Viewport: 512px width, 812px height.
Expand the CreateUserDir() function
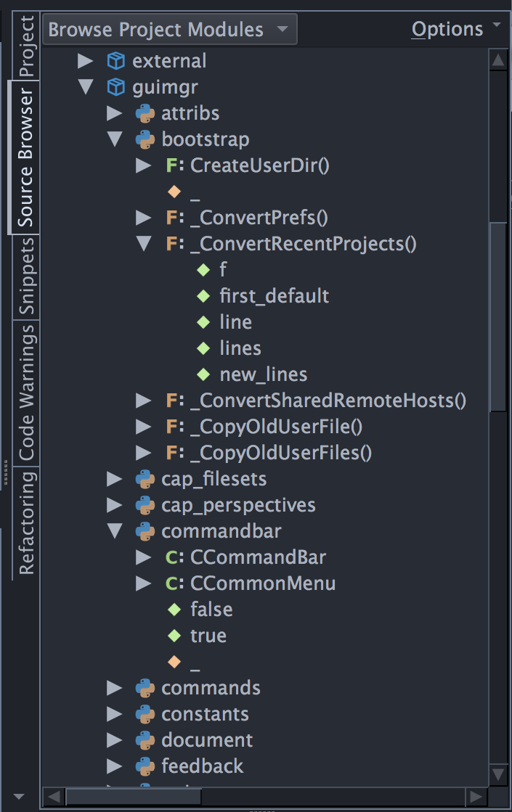(144, 165)
